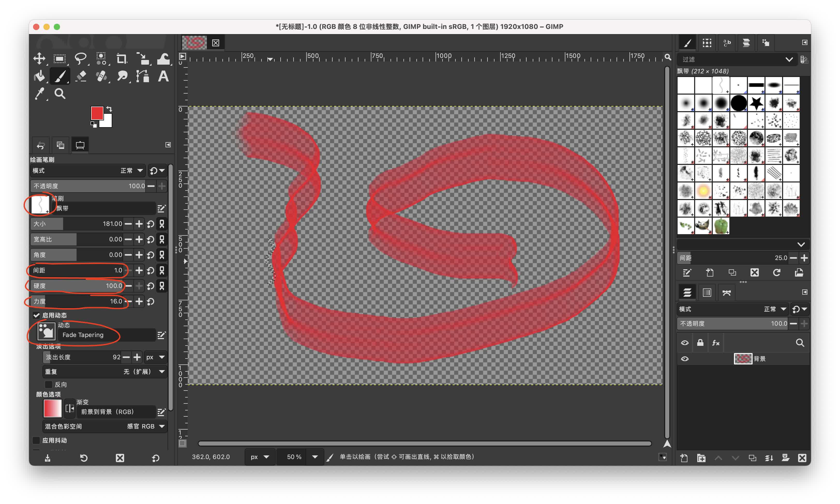Select the Zoom magnifier tool
840x504 pixels.
pyautogui.click(x=60, y=94)
